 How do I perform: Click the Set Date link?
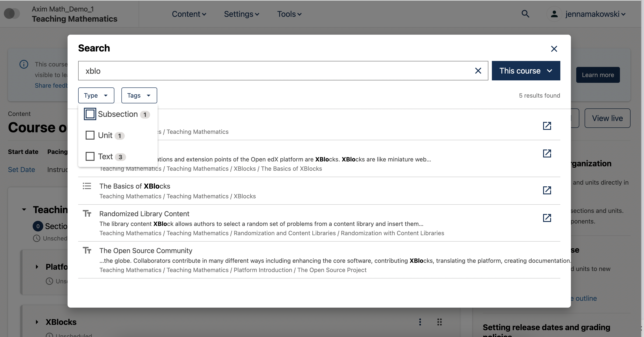(21, 170)
